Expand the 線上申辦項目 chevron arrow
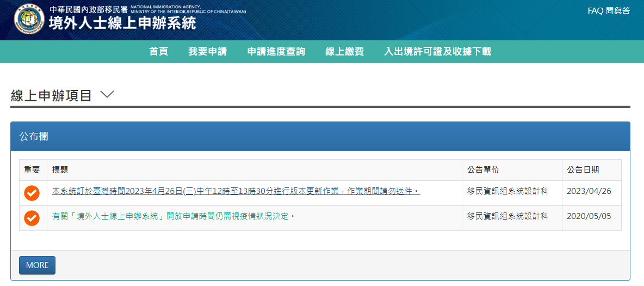 (x=107, y=95)
